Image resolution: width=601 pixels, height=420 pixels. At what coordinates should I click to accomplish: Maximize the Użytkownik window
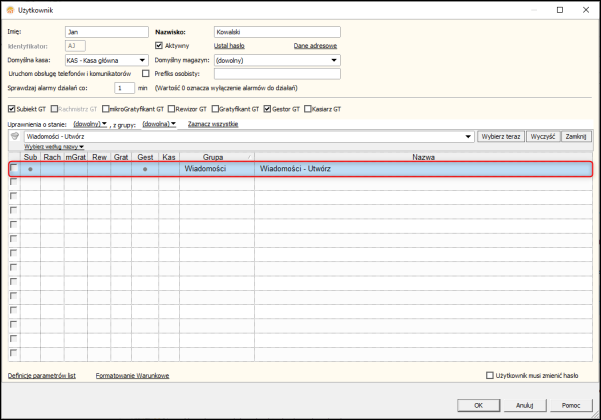[x=560, y=10]
